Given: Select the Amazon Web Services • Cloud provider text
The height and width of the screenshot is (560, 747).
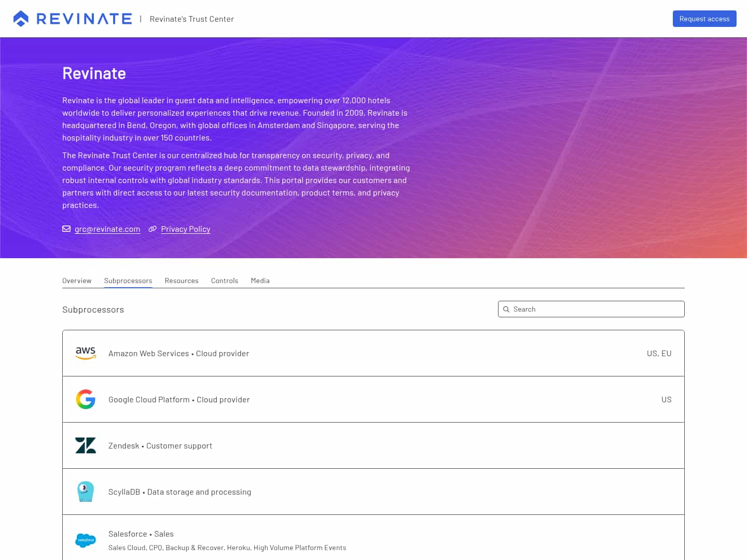Looking at the screenshot, I should coord(178,354).
